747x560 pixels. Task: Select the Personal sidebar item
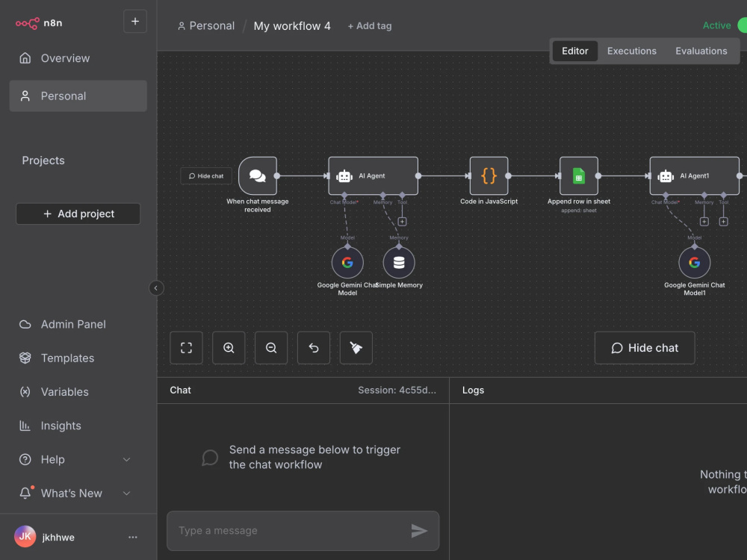point(78,96)
